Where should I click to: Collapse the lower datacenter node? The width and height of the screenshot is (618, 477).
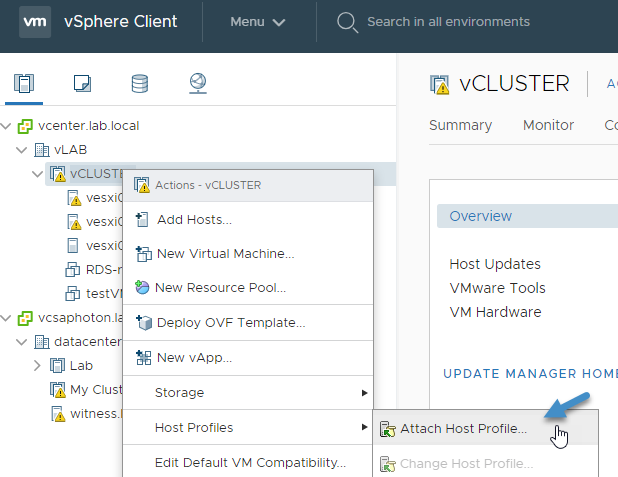pos(21,342)
